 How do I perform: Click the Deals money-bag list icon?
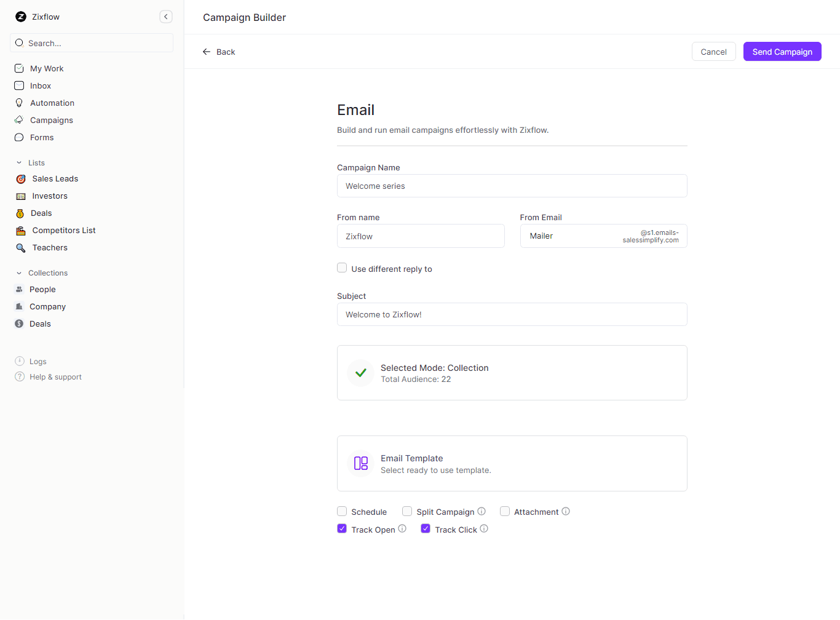coord(20,213)
